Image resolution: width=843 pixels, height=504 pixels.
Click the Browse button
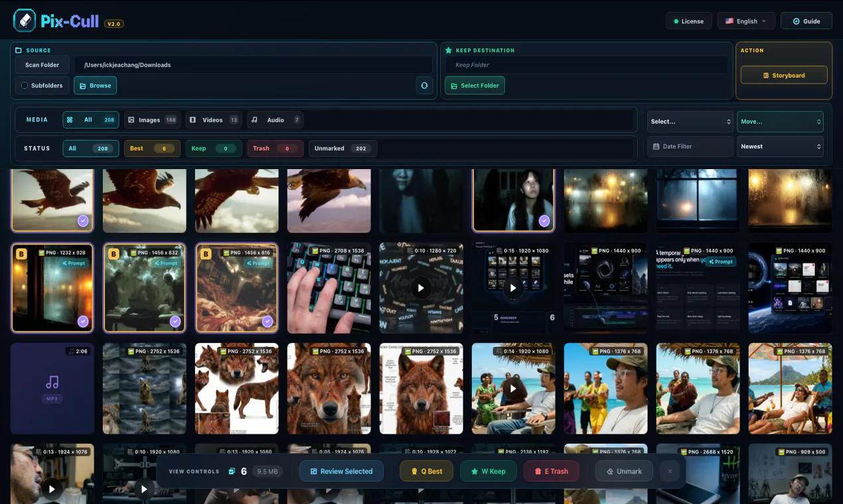pos(95,86)
